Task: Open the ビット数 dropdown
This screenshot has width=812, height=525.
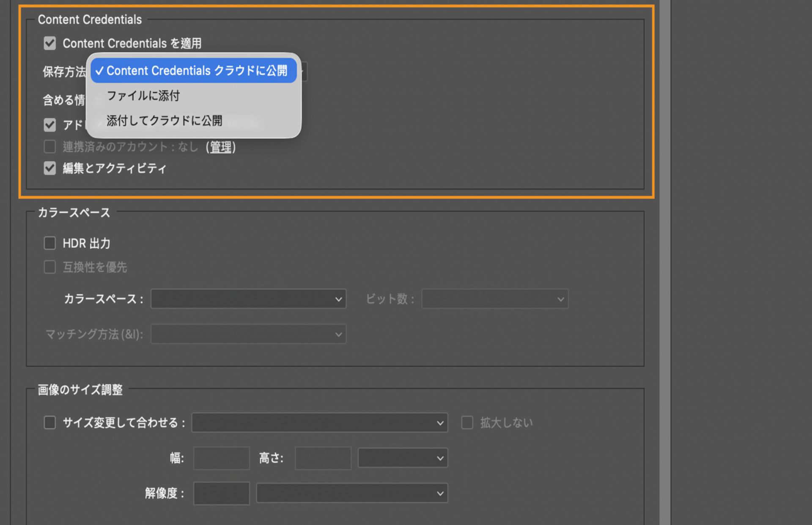Action: click(x=495, y=299)
